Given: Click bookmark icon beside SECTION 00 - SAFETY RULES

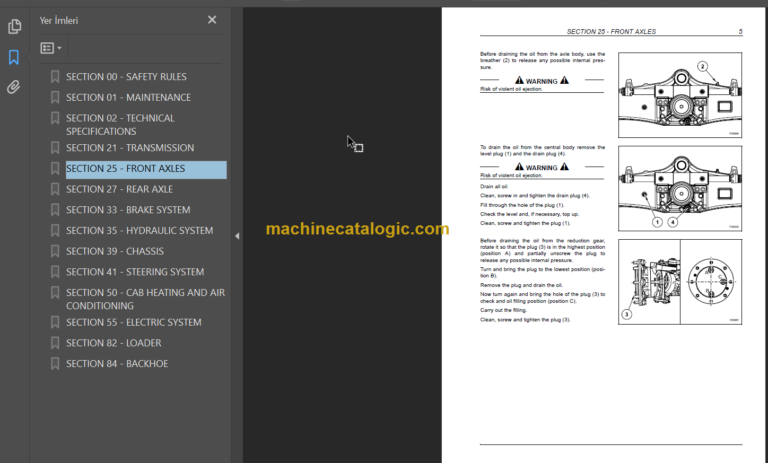Looking at the screenshot, I should click(x=55, y=77).
